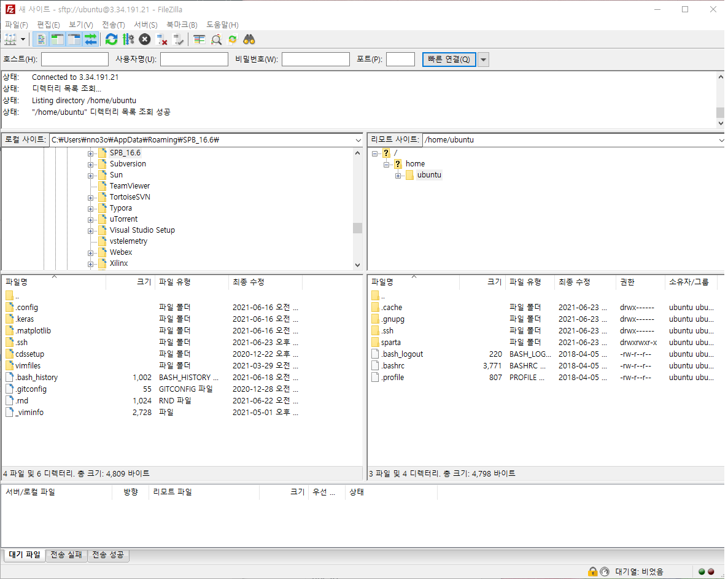Click the local tree vertical scrollbar thumb

357,228
